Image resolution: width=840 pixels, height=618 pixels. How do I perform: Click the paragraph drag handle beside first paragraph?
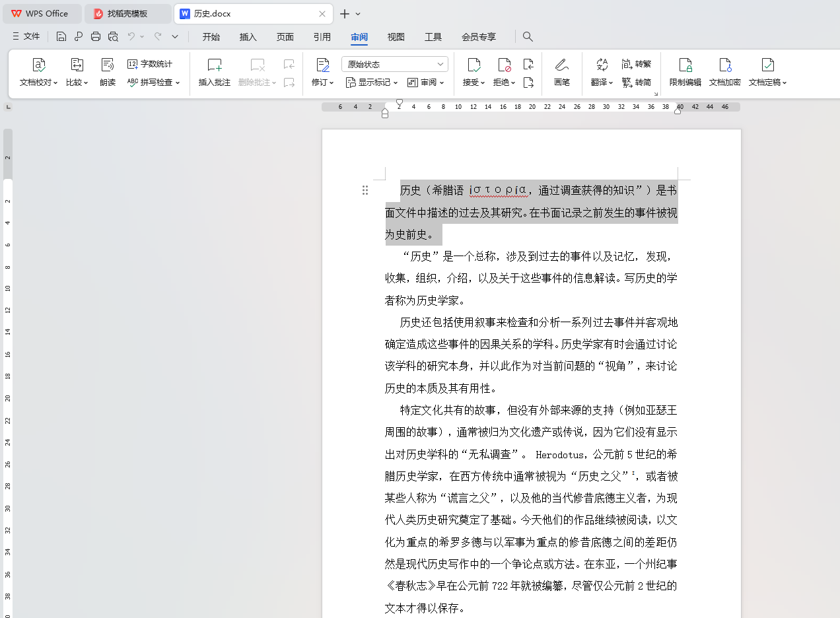tap(365, 190)
